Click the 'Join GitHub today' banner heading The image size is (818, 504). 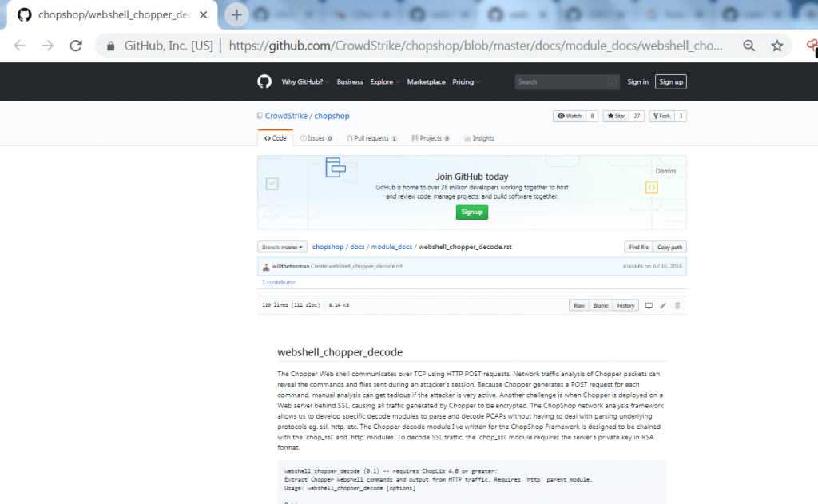tap(472, 177)
